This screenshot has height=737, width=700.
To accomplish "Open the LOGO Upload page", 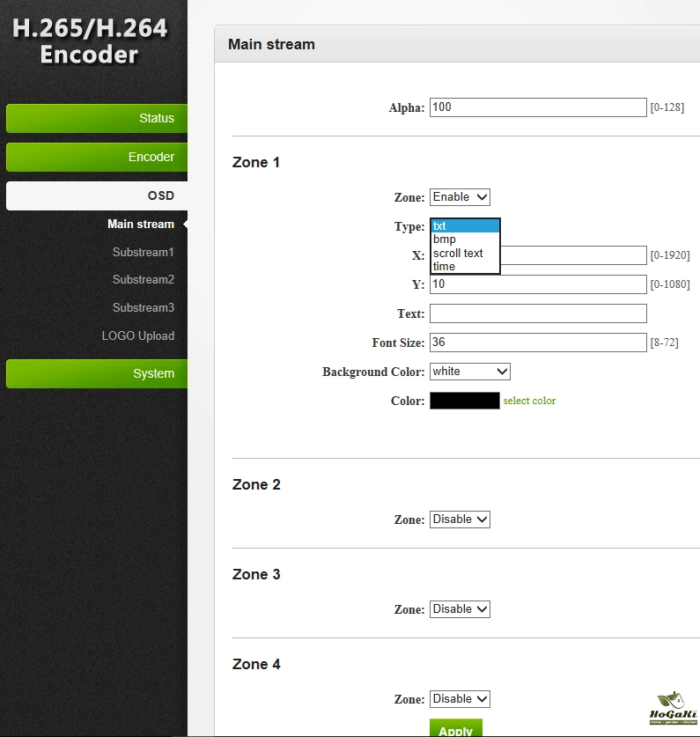I will point(137,335).
